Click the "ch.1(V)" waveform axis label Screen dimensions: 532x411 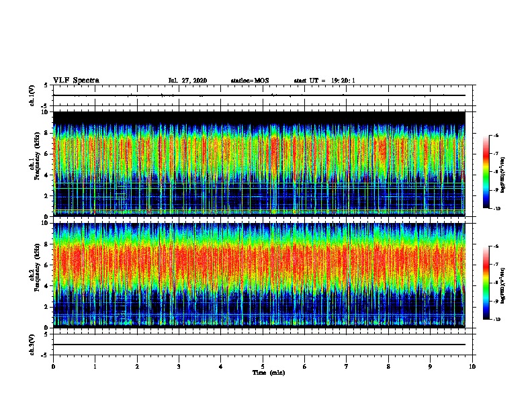[32, 95]
